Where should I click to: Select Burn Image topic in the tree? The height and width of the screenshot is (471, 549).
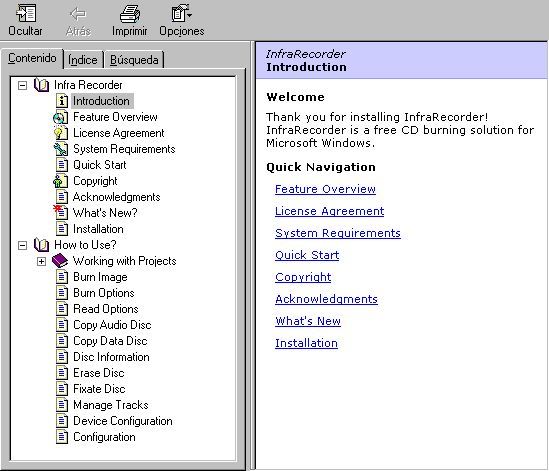pyautogui.click(x=100, y=277)
